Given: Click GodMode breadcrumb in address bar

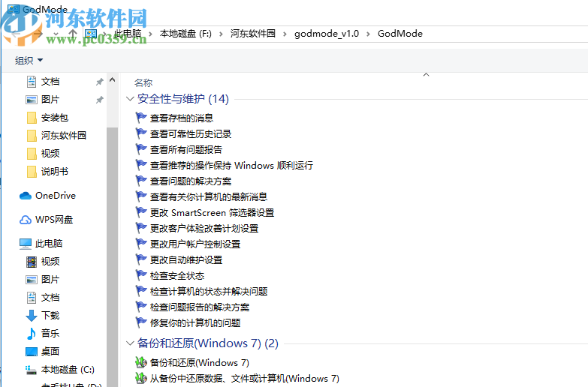Looking at the screenshot, I should [x=400, y=34].
